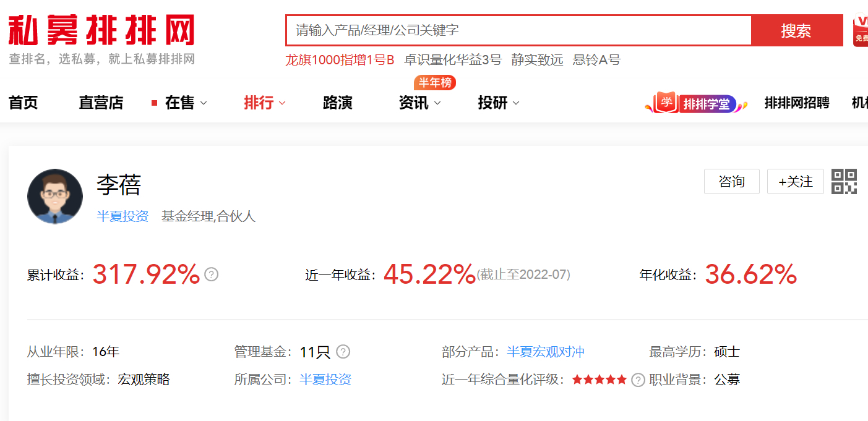Open the QR code icon
Image resolution: width=868 pixels, height=421 pixels.
tap(844, 181)
